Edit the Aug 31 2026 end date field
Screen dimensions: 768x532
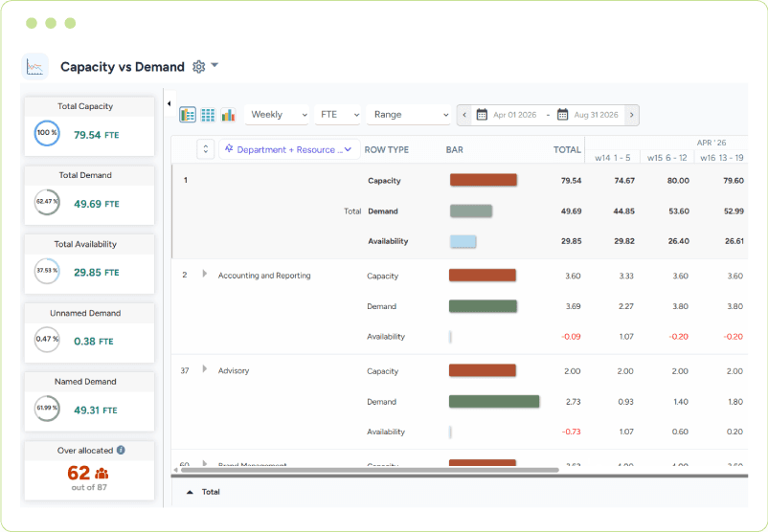coord(596,115)
